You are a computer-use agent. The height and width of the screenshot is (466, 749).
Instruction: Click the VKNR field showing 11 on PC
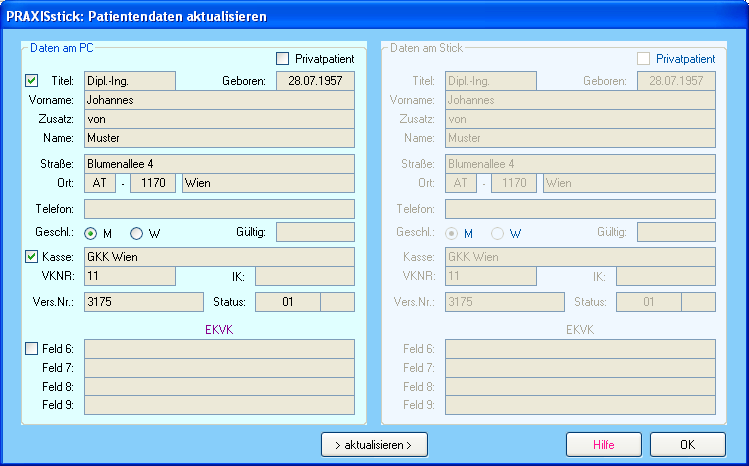[130, 276]
